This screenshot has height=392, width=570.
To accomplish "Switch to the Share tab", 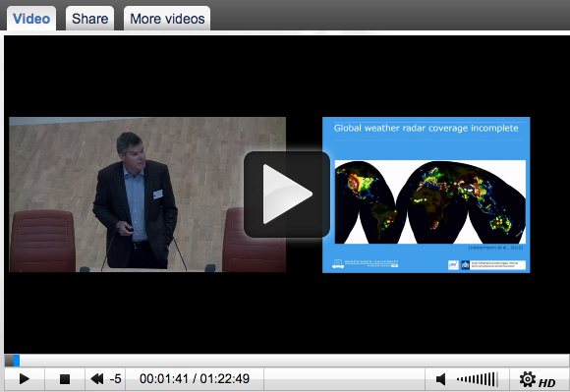I will point(89,19).
